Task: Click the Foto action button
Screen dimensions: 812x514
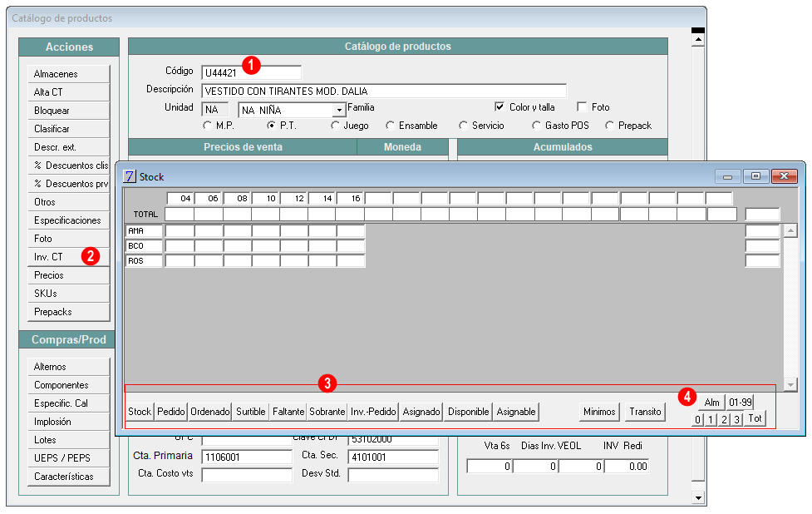Action: [x=68, y=239]
